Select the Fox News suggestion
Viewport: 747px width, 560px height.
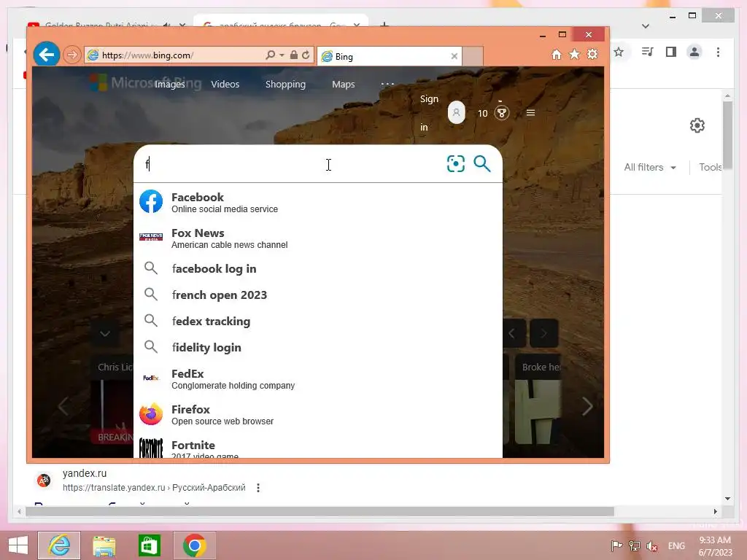click(318, 238)
